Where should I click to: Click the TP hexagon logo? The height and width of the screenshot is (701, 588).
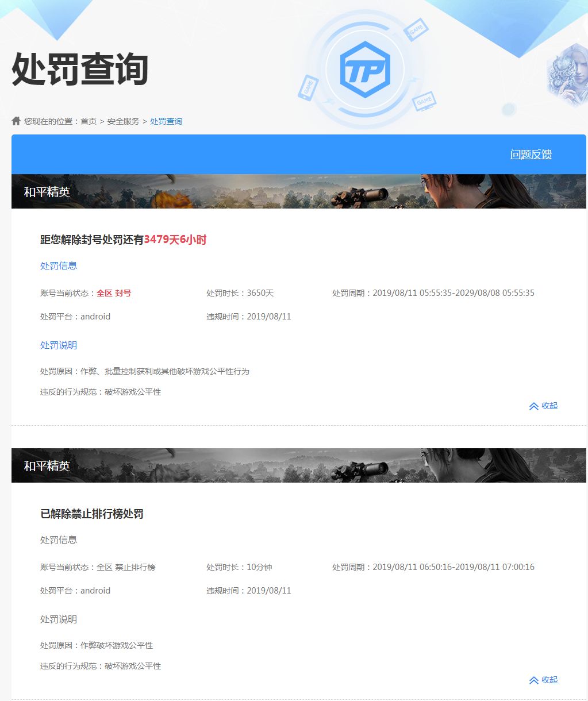365,70
